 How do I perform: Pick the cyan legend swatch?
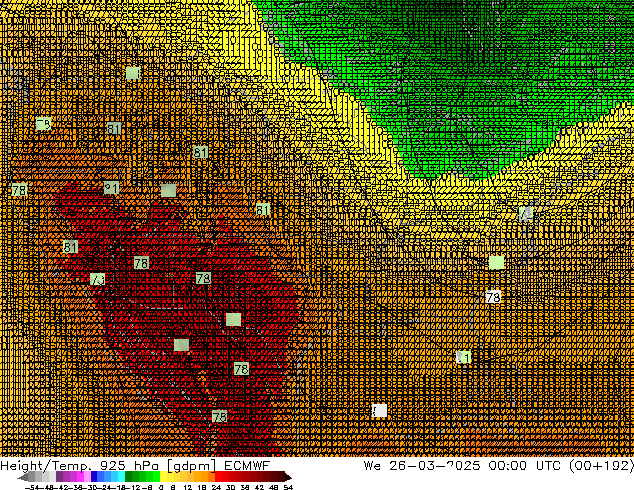(x=121, y=477)
